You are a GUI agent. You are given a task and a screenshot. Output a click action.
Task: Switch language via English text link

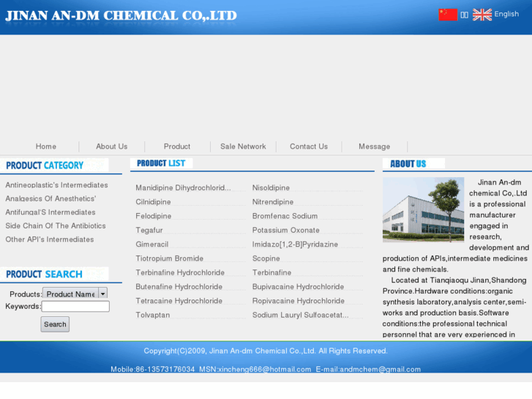506,14
